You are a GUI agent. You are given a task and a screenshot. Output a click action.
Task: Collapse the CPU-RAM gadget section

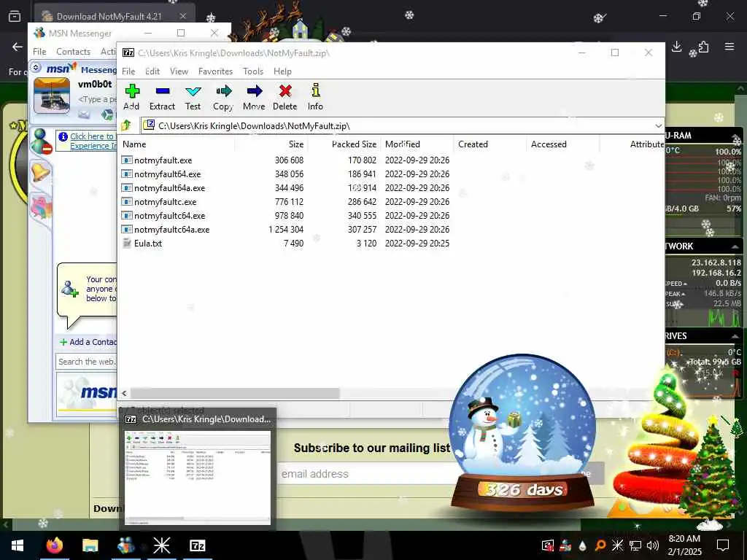[x=736, y=136]
